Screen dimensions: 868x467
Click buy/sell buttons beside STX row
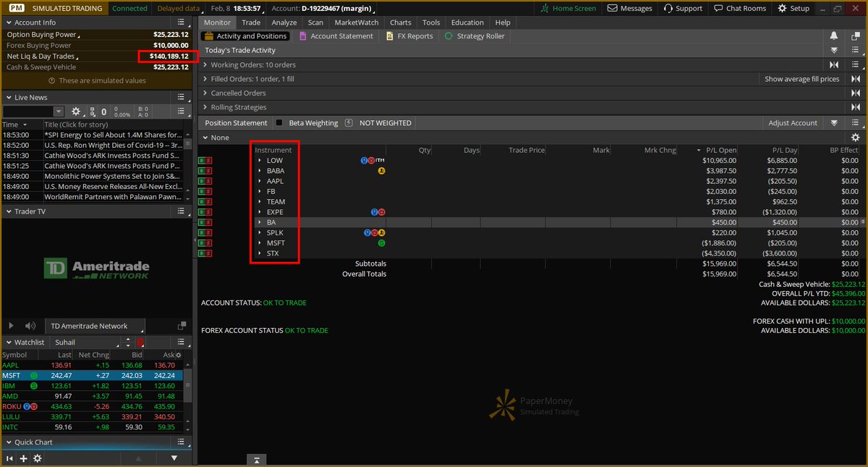[x=205, y=253]
